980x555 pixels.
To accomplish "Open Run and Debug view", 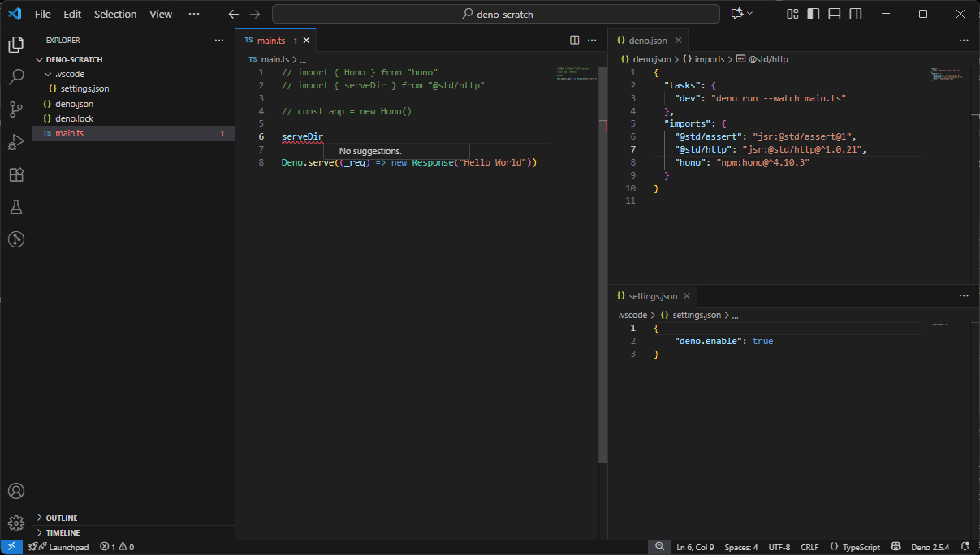I will click(16, 142).
